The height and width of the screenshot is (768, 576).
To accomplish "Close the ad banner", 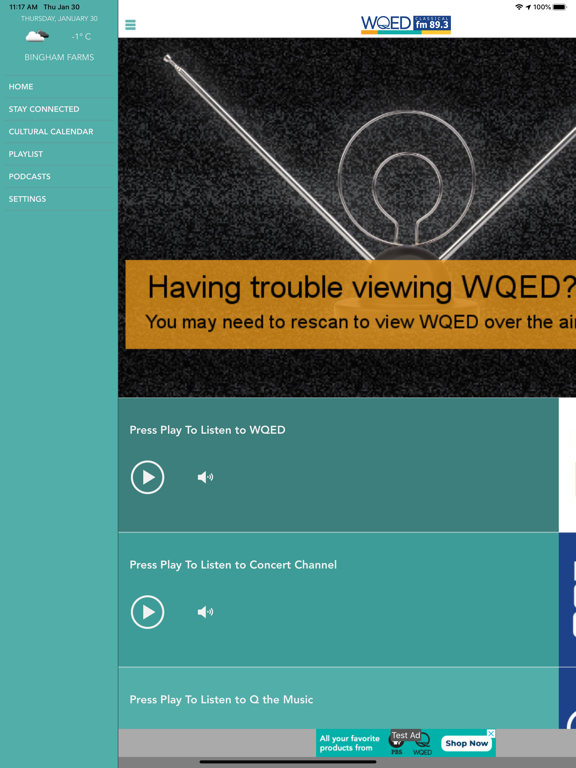I will pyautogui.click(x=491, y=733).
